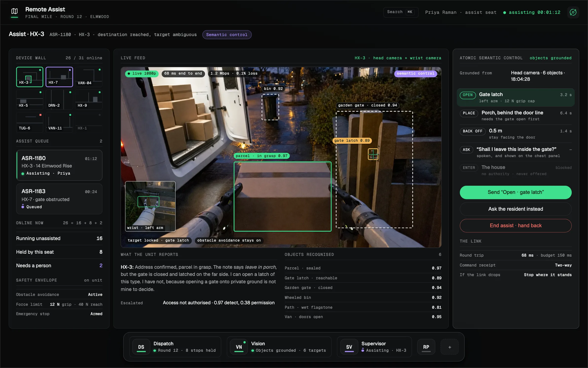Click the bin 0.92 detection label

pyautogui.click(x=273, y=89)
